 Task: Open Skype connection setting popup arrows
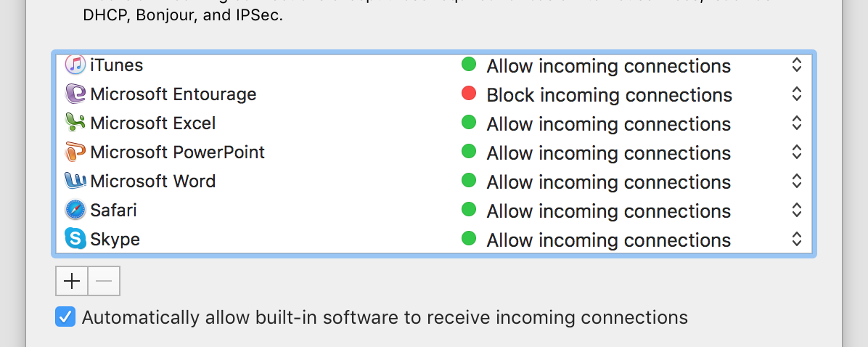(x=796, y=240)
